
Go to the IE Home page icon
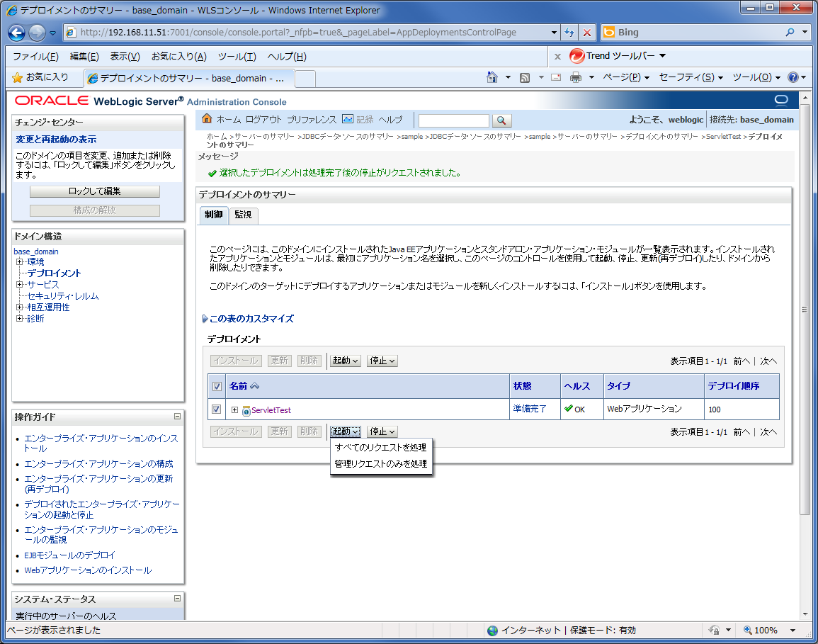point(492,78)
